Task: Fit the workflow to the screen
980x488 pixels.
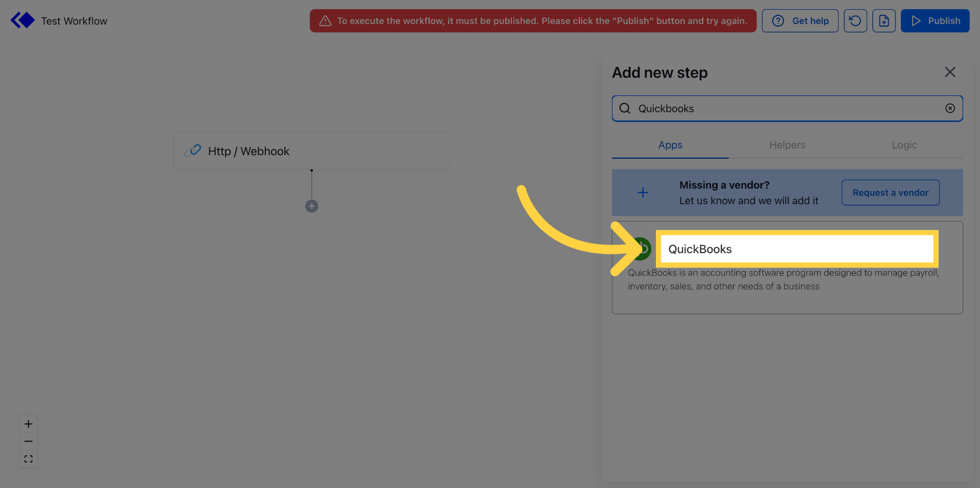Action: 28,459
